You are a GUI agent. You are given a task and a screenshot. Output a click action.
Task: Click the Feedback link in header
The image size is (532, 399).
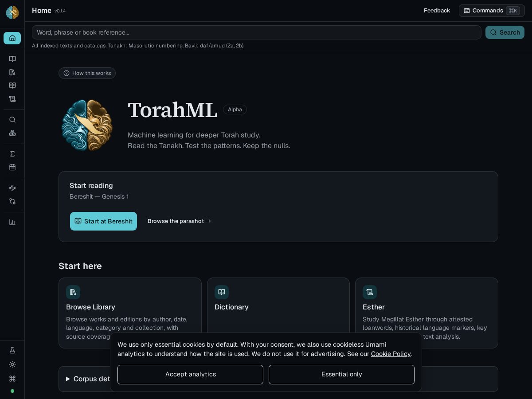[437, 11]
